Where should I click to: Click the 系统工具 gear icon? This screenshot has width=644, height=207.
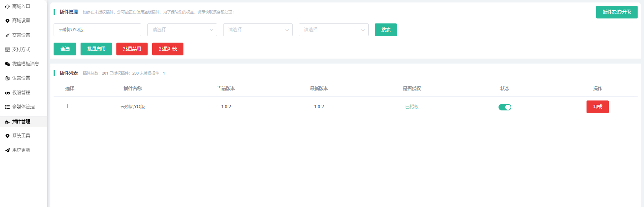[7, 136]
